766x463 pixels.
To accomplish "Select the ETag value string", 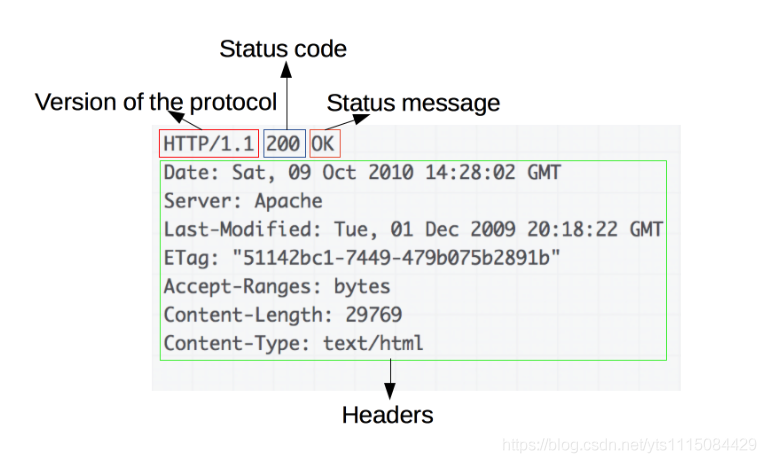I will click(x=396, y=258).
